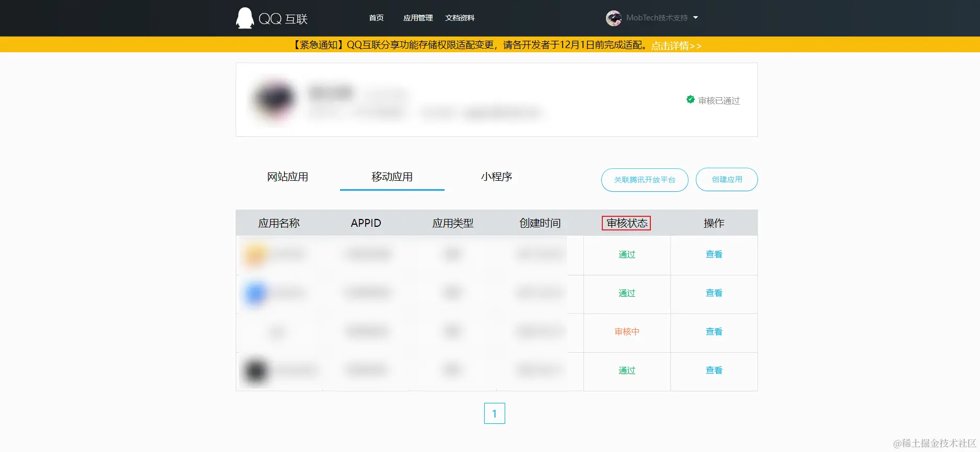
Task: Open 文档资料 menu item
Action: click(460, 18)
